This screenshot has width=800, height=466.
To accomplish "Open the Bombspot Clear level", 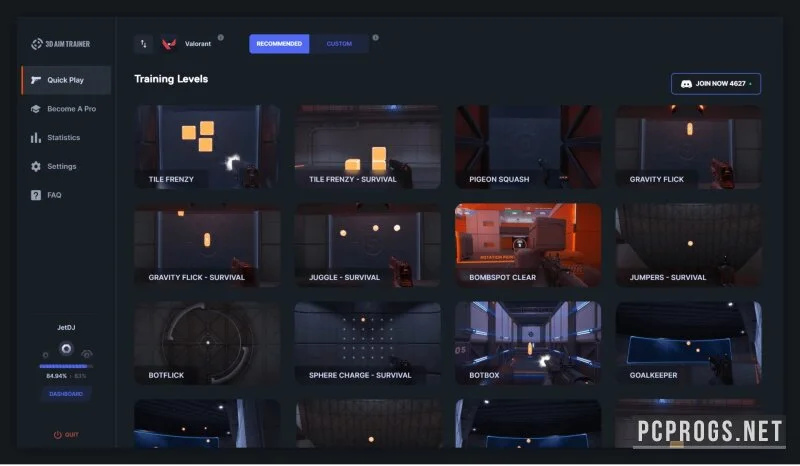I will (528, 245).
